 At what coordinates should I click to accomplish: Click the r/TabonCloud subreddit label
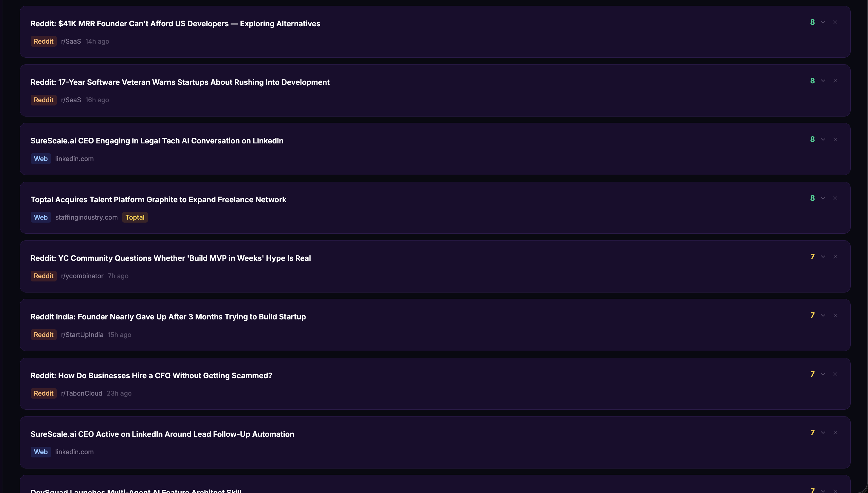pos(82,394)
